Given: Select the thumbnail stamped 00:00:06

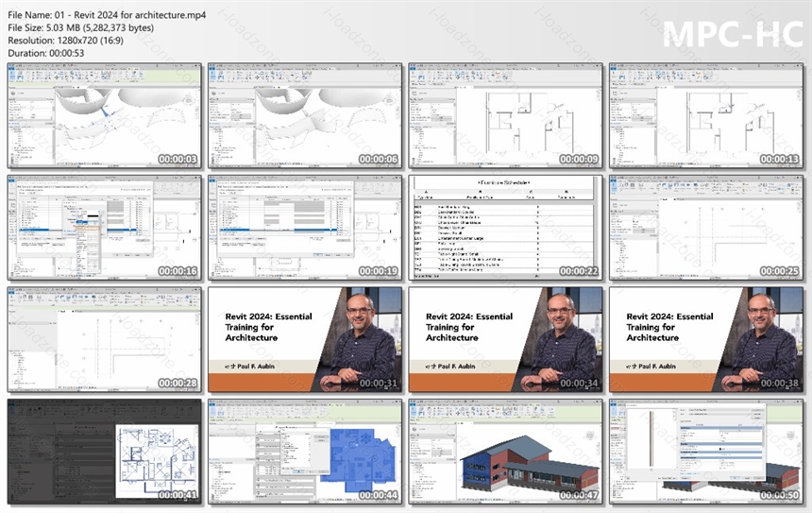Looking at the screenshot, I should [x=305, y=116].
